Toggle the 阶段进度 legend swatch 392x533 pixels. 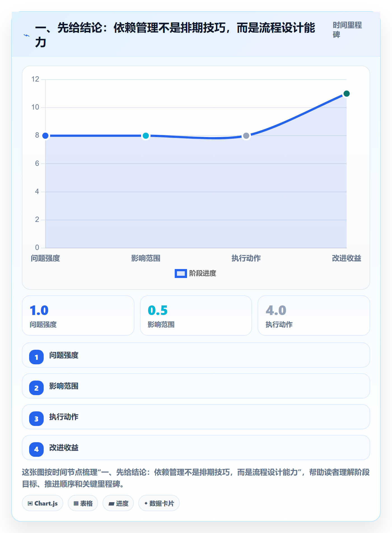[181, 273]
